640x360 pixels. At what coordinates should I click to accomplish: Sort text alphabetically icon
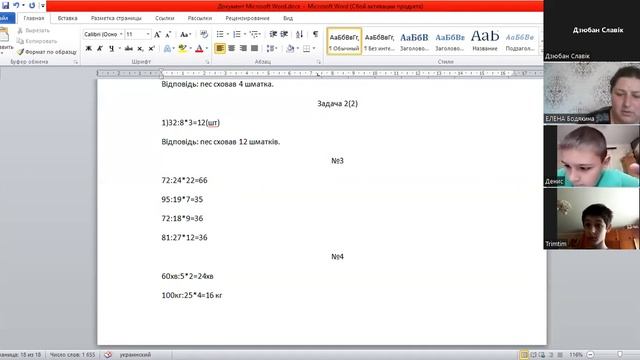click(x=299, y=35)
